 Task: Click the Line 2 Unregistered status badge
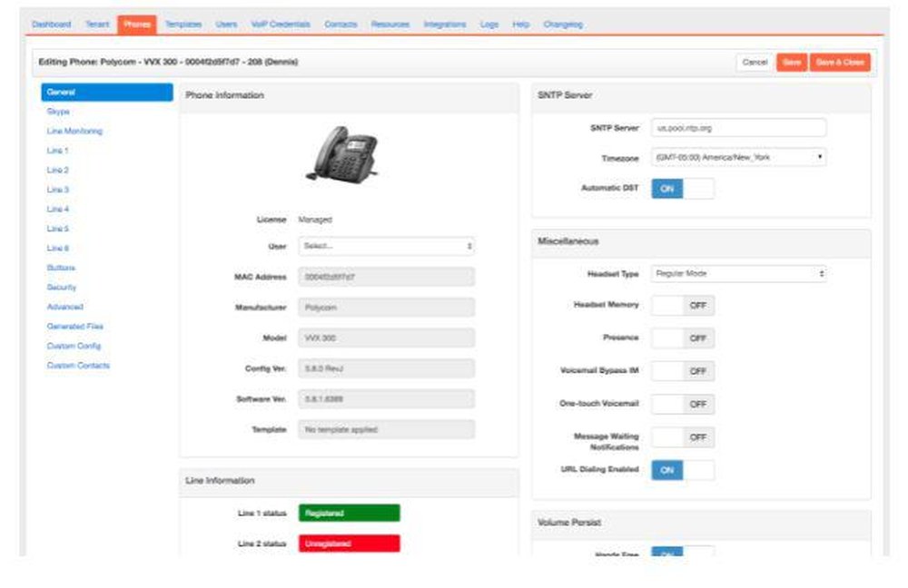point(350,544)
